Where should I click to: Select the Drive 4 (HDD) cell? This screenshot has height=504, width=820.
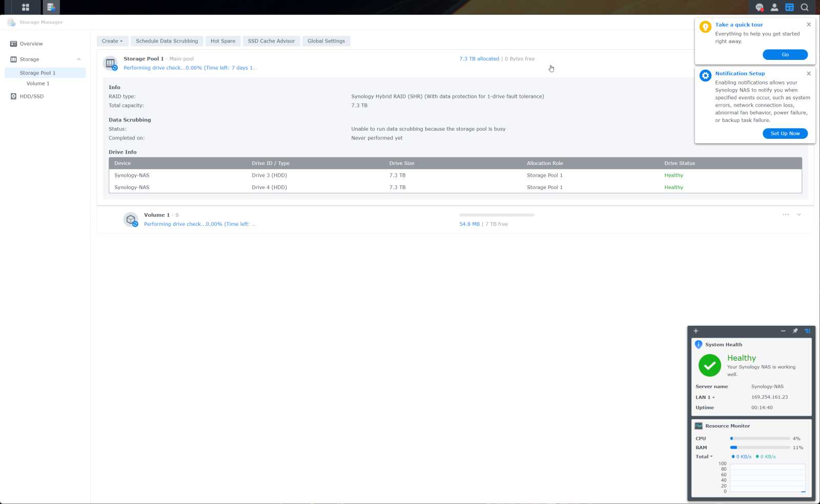(269, 187)
